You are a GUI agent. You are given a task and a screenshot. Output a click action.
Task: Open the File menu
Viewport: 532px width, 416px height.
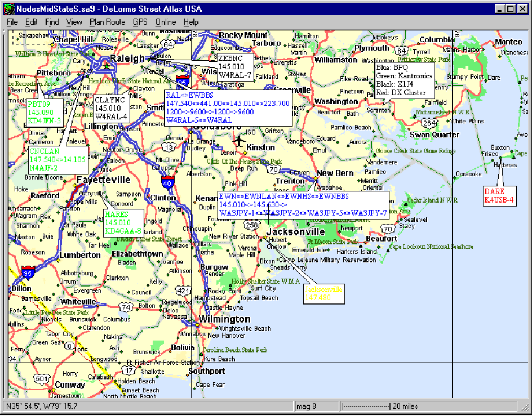point(12,22)
